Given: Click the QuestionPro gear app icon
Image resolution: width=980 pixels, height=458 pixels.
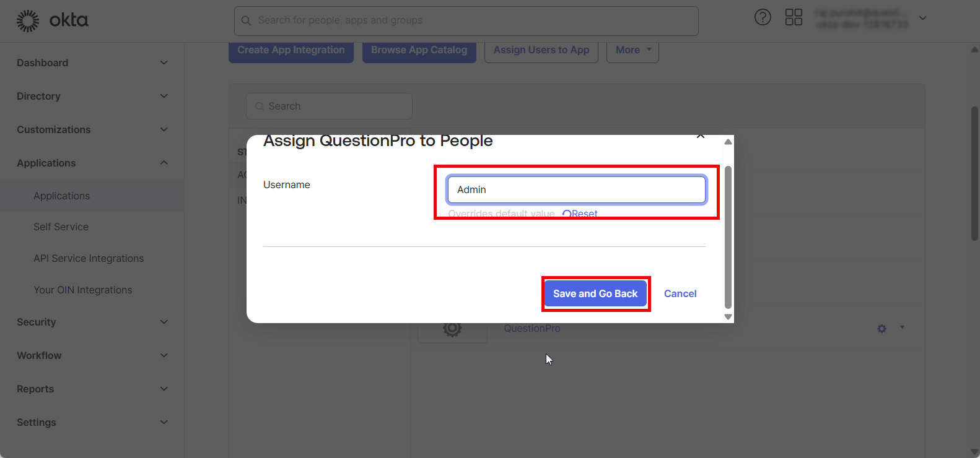Looking at the screenshot, I should point(452,329).
